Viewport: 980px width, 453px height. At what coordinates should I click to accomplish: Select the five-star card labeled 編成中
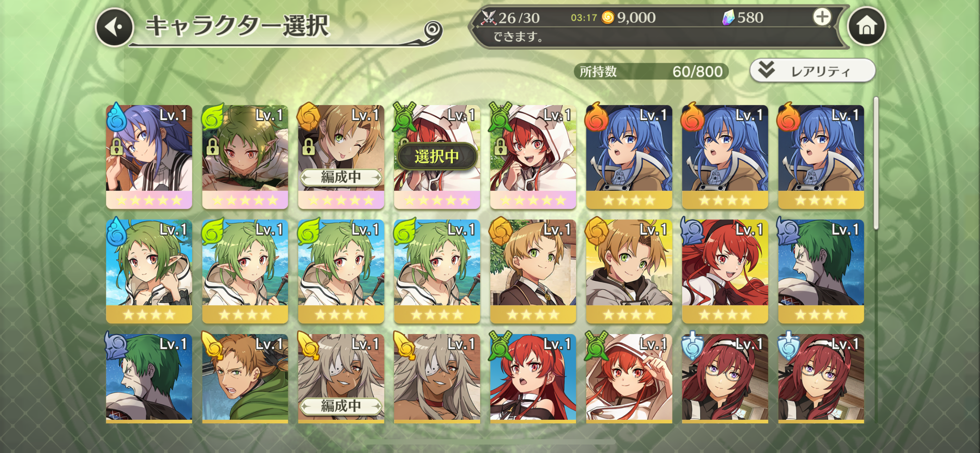(x=341, y=157)
